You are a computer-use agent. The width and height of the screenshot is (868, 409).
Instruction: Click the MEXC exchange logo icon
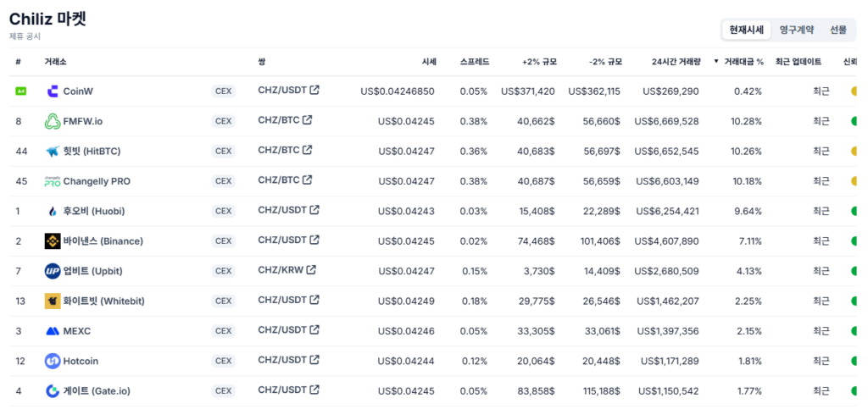tap(53, 331)
